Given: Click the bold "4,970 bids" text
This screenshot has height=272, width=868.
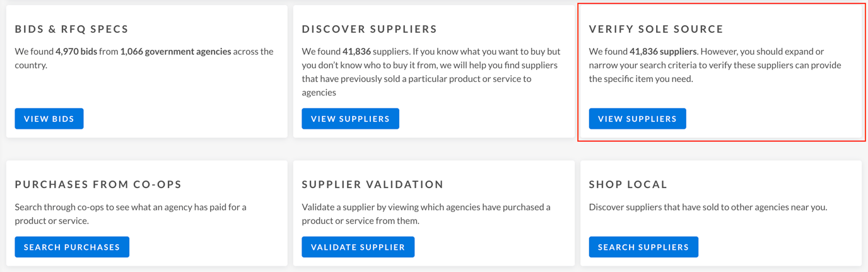Looking at the screenshot, I should [76, 51].
